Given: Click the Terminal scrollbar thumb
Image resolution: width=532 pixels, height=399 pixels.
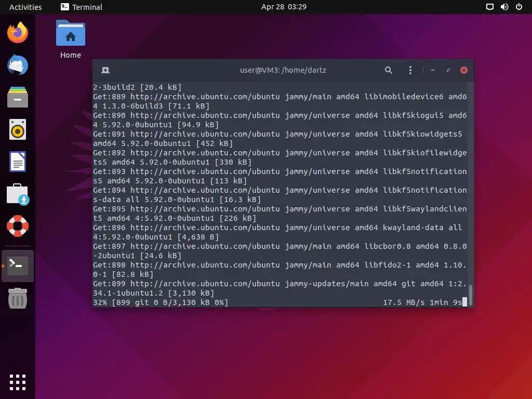Looking at the screenshot, I should (471, 295).
